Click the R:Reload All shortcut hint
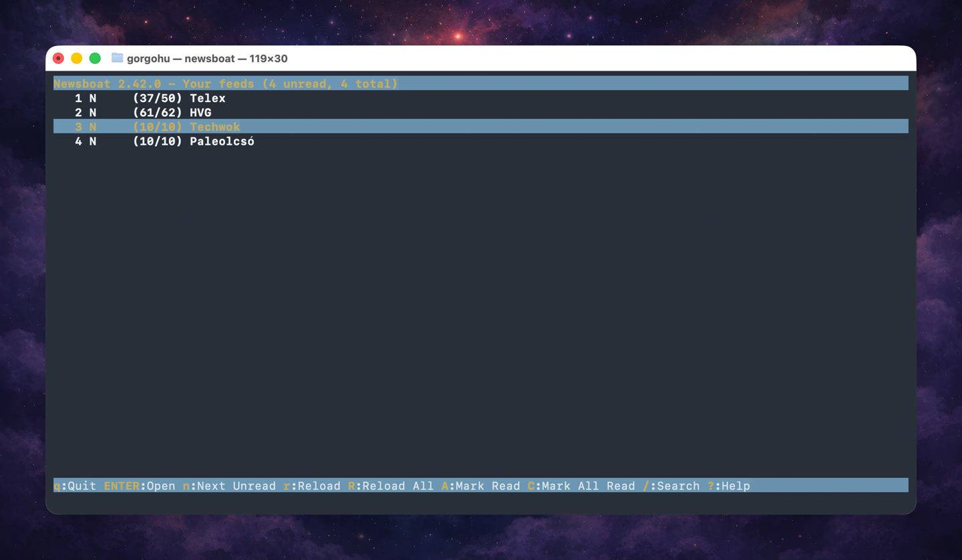 pos(391,486)
